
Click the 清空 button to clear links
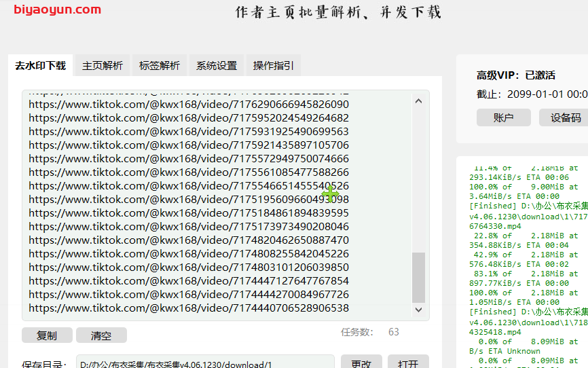click(101, 335)
